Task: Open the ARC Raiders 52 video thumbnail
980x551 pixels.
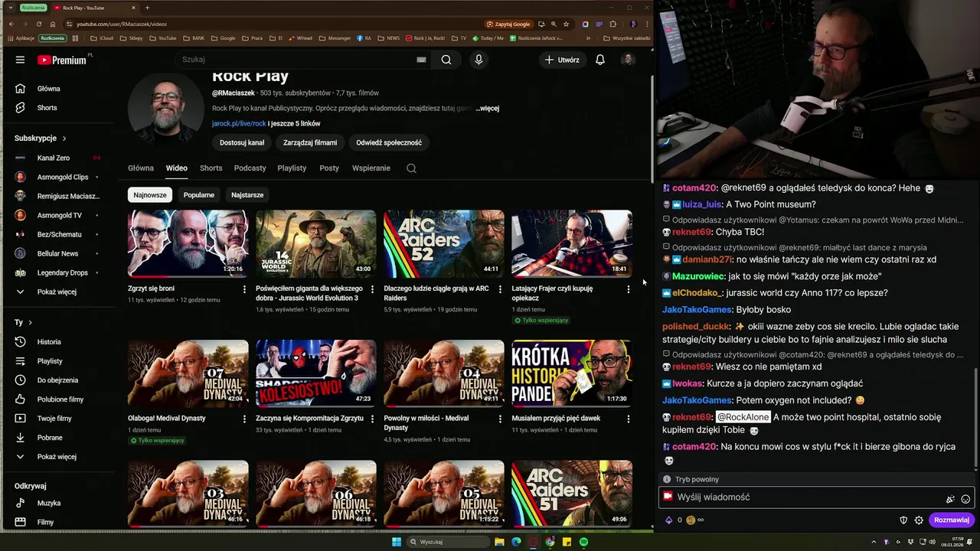Action: pos(444,243)
